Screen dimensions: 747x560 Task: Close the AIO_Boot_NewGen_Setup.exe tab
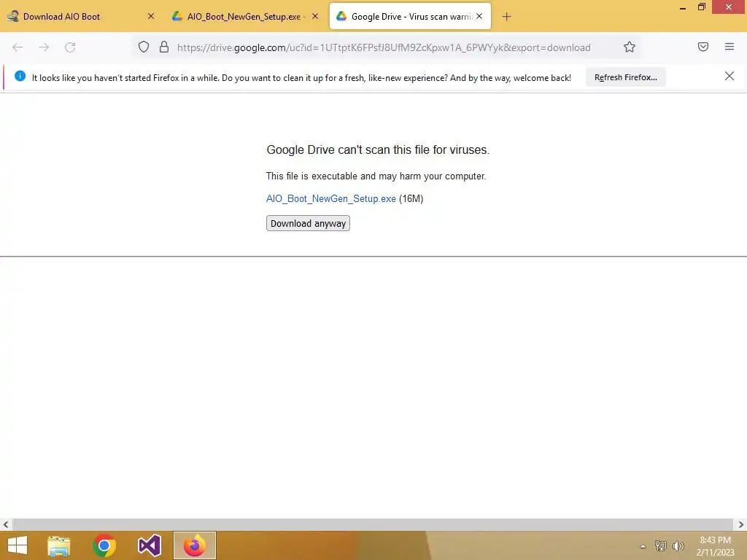point(315,16)
